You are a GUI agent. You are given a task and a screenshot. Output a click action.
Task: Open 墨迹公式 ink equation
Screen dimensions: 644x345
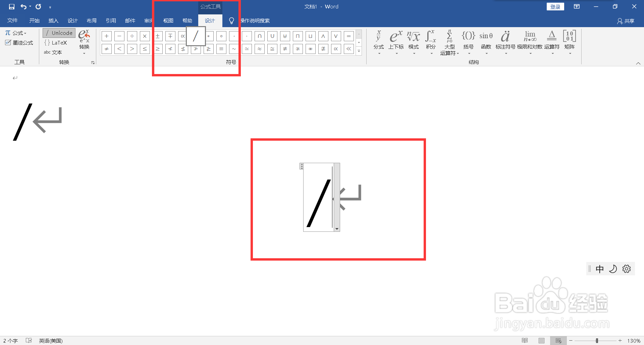19,43
